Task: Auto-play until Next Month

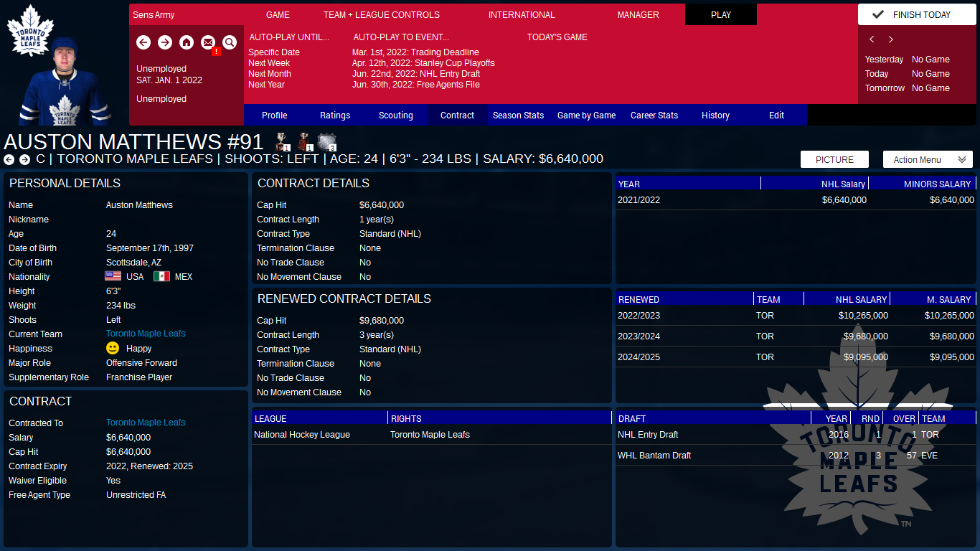Action: pos(270,74)
